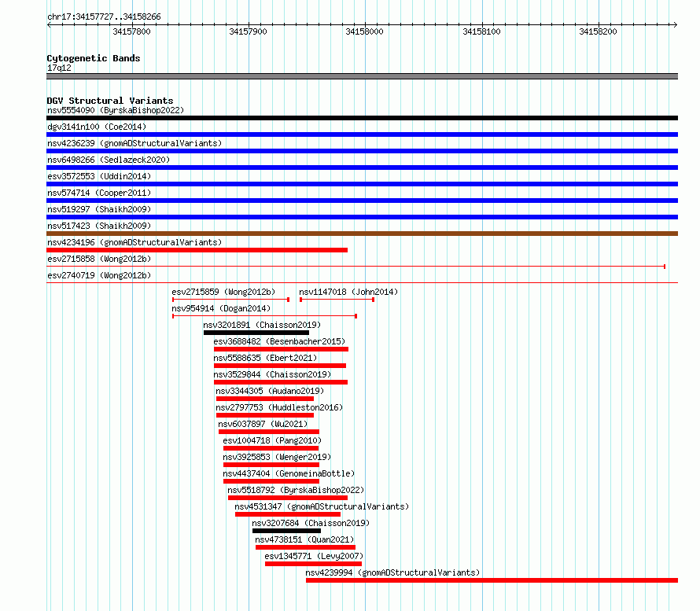Open variant esv2740719 (Wong2012b) label
This screenshot has width=700, height=611.
pyautogui.click(x=99, y=275)
